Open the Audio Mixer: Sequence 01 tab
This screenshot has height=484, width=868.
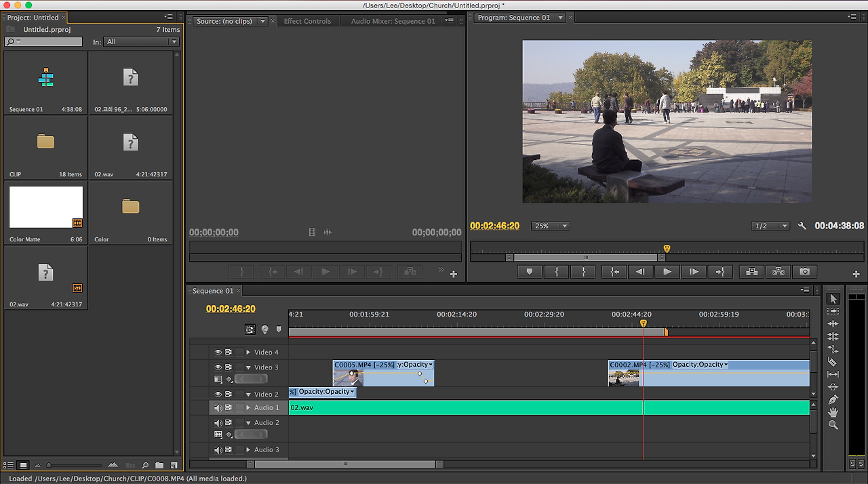click(x=393, y=21)
